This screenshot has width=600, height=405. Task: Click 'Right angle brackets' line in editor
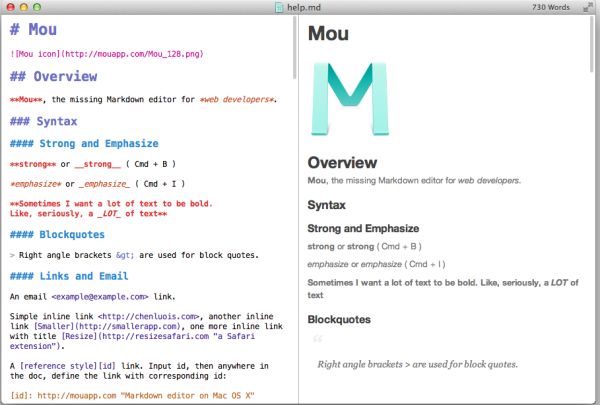pos(134,255)
